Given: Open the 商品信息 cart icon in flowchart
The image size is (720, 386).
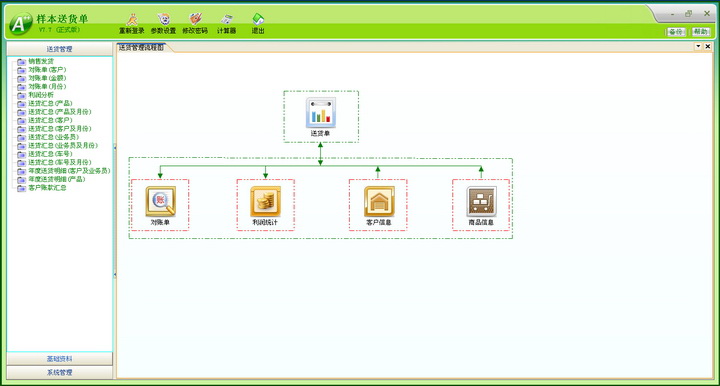Looking at the screenshot, I should [481, 201].
